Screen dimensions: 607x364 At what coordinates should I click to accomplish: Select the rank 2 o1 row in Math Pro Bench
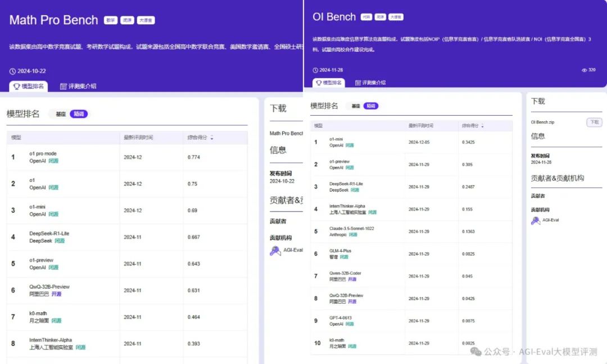[127, 184]
